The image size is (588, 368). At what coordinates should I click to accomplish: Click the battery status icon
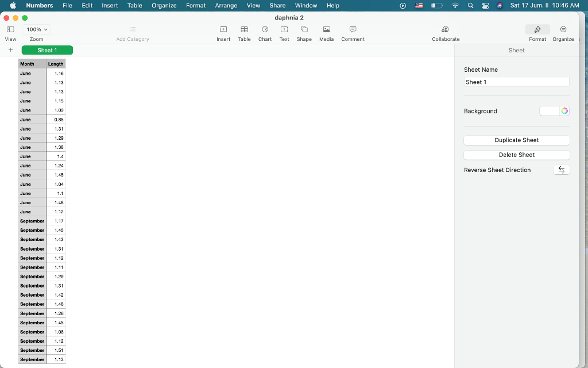437,5
